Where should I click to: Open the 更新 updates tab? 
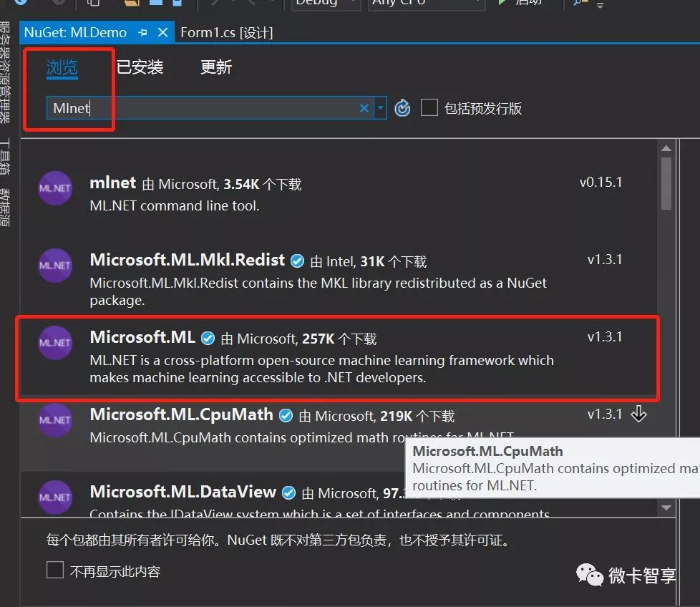tap(216, 67)
